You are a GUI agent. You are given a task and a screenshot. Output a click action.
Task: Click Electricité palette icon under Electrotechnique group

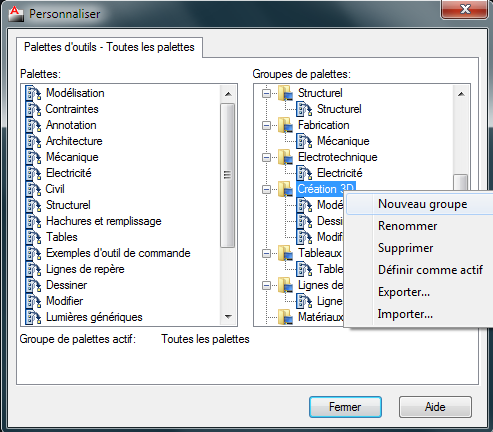pos(304,173)
